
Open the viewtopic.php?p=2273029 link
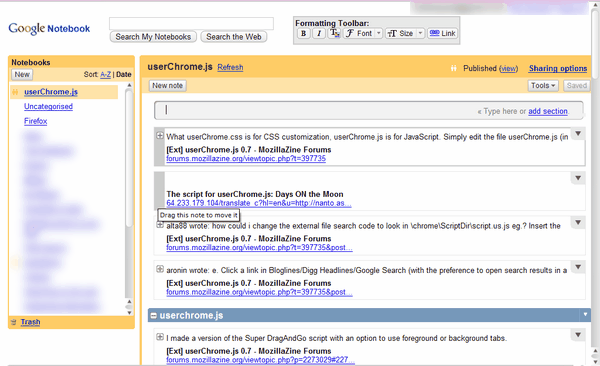261,360
